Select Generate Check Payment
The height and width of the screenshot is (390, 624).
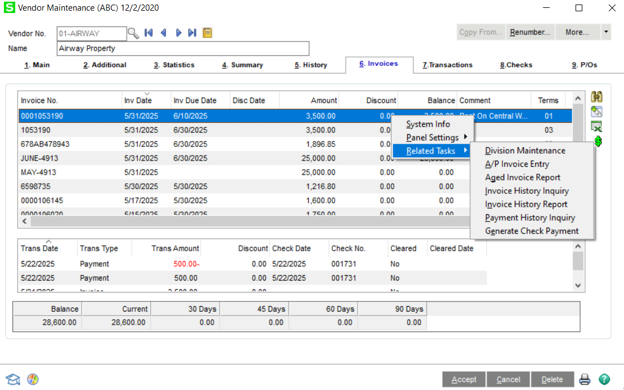(532, 231)
